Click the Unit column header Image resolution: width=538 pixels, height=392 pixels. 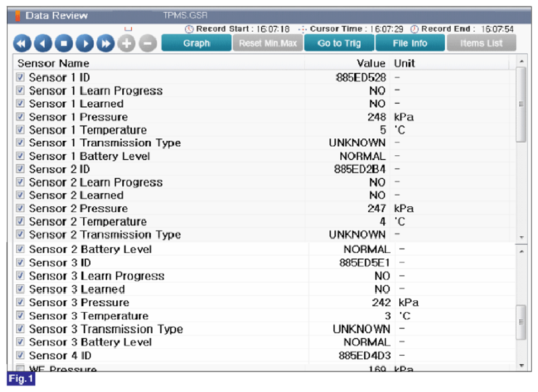tap(404, 63)
